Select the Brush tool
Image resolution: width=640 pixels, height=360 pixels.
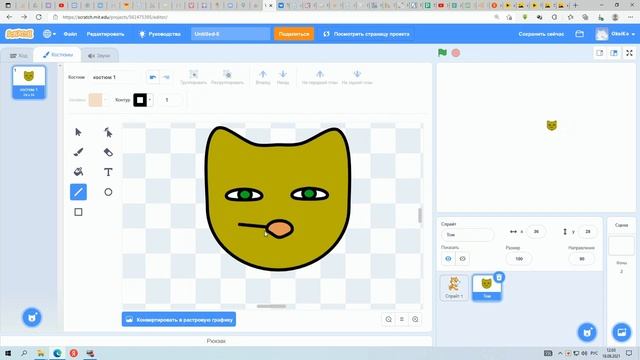click(x=78, y=152)
